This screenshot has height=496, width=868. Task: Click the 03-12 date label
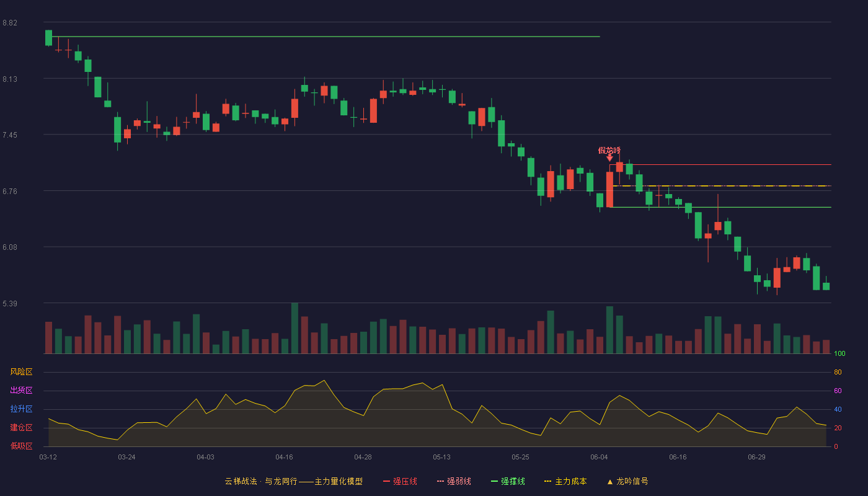48,457
